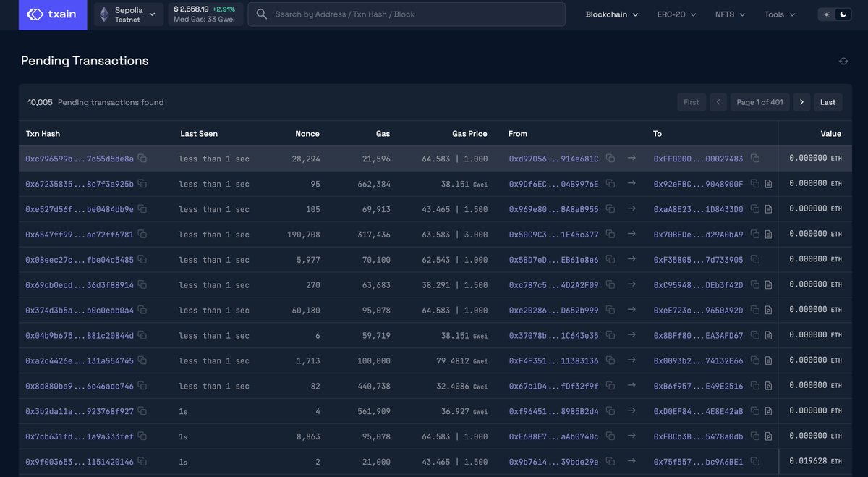Open to address 0xB6f957...E49E2516
868x477 pixels.
point(699,386)
